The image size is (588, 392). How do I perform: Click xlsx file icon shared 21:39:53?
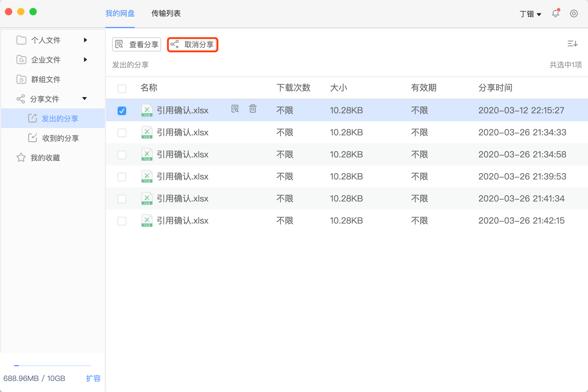point(147,176)
